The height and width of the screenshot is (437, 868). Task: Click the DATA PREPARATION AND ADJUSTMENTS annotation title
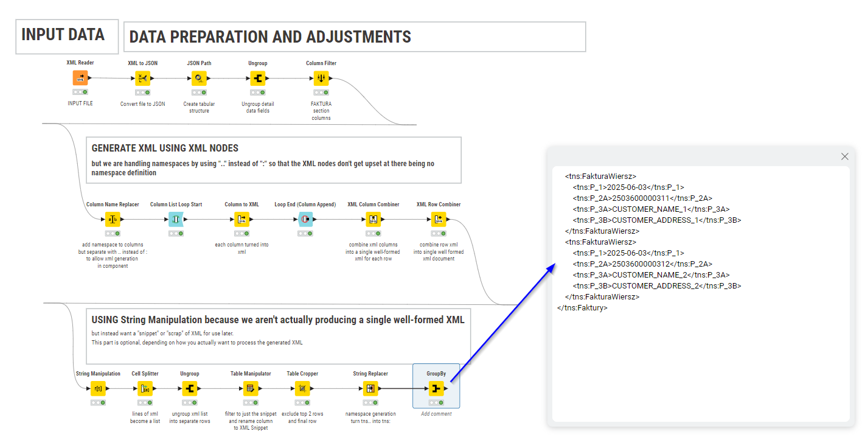(270, 37)
